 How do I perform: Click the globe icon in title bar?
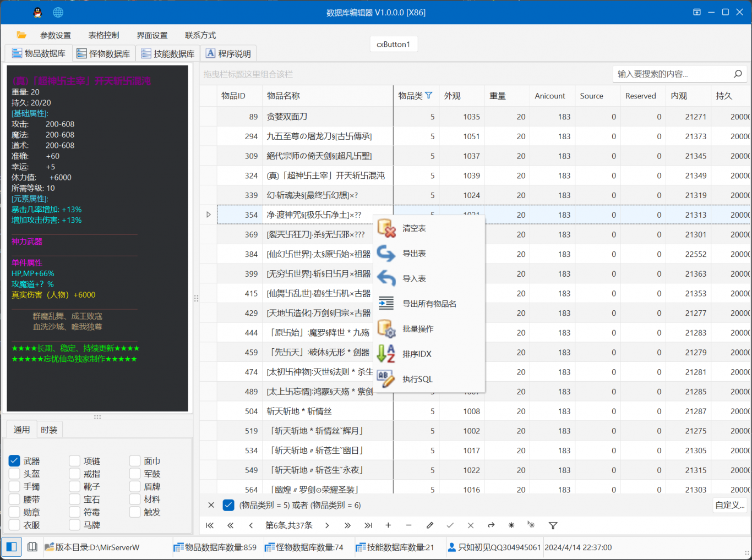pos(58,12)
